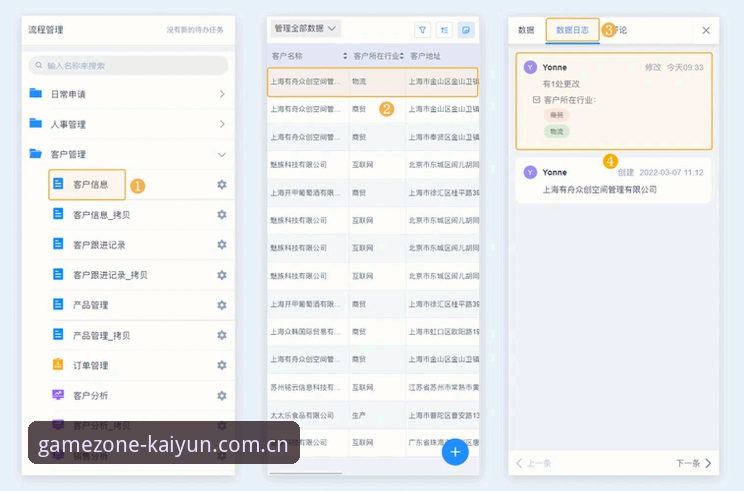
Task: Open settings gear for 客户跟进记录_拷贝
Action: [222, 275]
